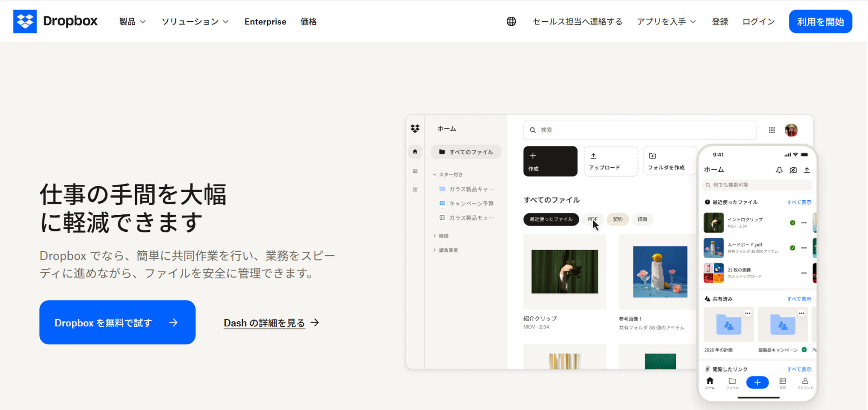Click the フォルダを作成 tile
The image size is (868, 410).
point(670,161)
